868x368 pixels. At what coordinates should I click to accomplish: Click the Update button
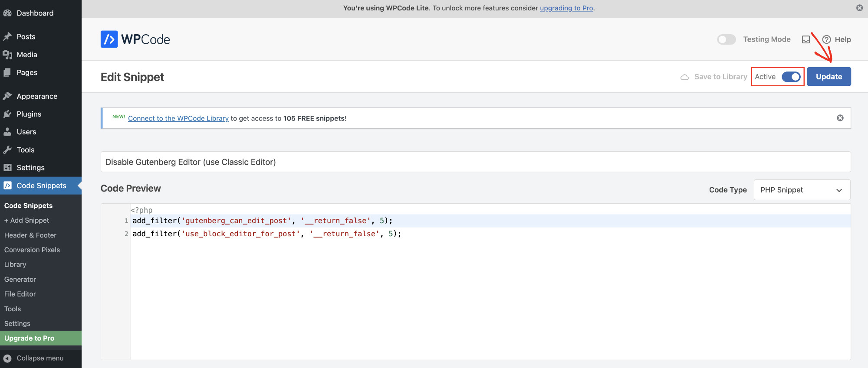829,77
